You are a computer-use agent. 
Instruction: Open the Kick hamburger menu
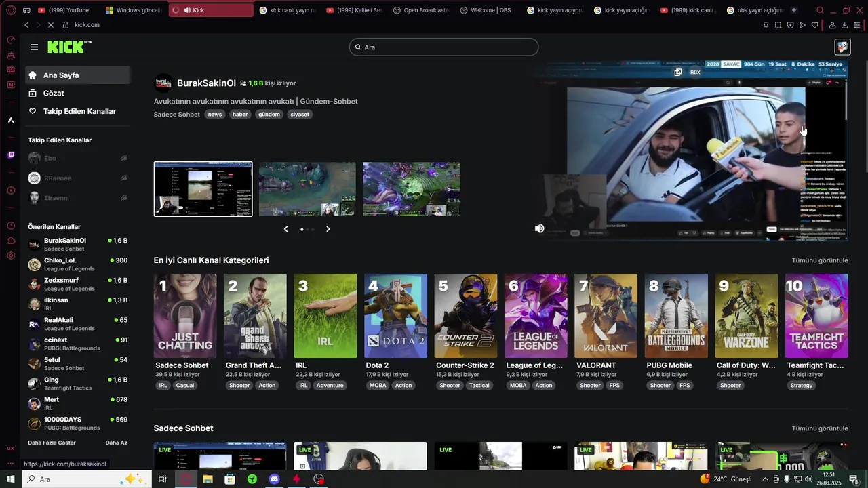pyautogui.click(x=34, y=47)
